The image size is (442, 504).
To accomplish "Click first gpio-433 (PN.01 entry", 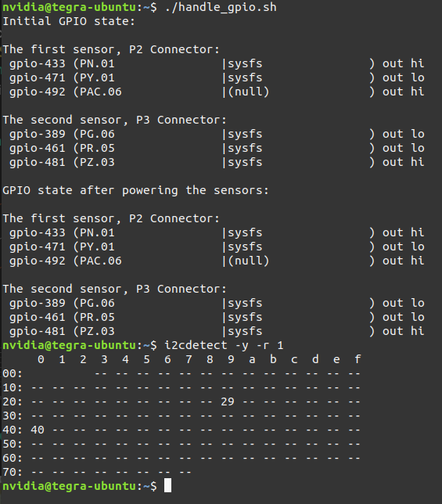I will coord(62,63).
